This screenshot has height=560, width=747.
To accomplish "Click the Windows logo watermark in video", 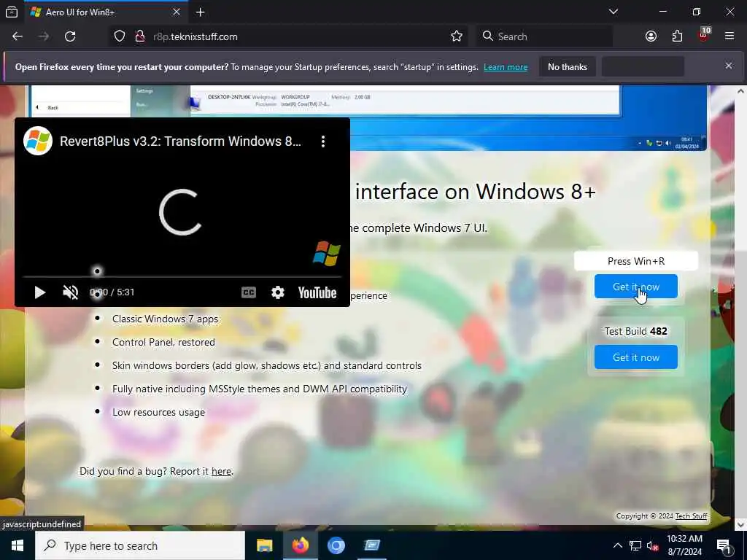I will point(327,253).
